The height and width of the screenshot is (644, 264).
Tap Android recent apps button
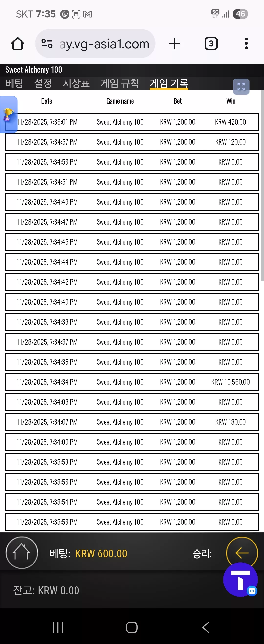pyautogui.click(x=58, y=627)
